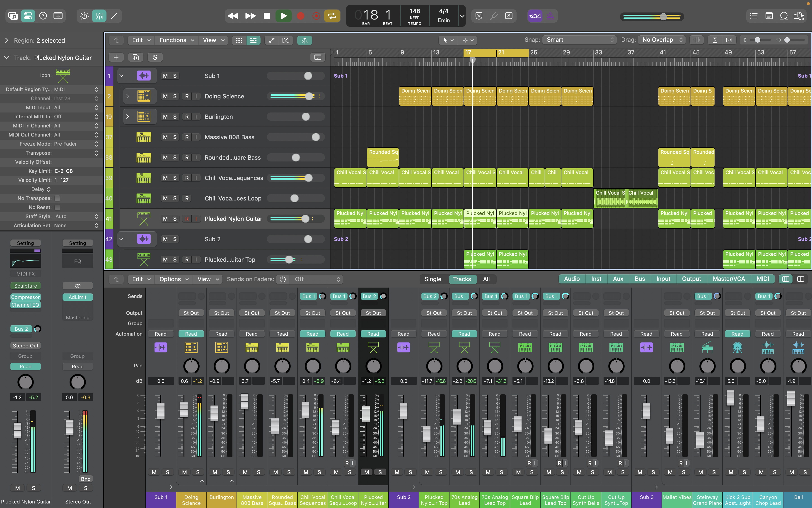Toggle the Aux channel filter button
The height and width of the screenshot is (508, 812).
click(x=618, y=279)
